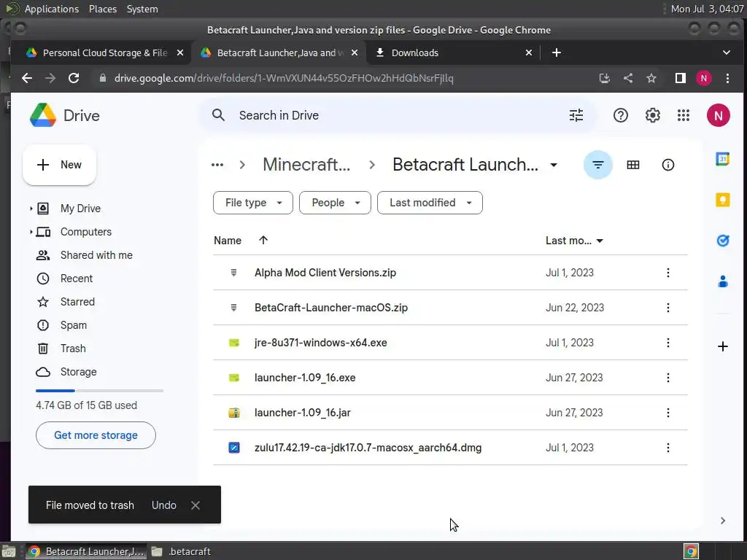Open the Help and support icon

point(620,115)
